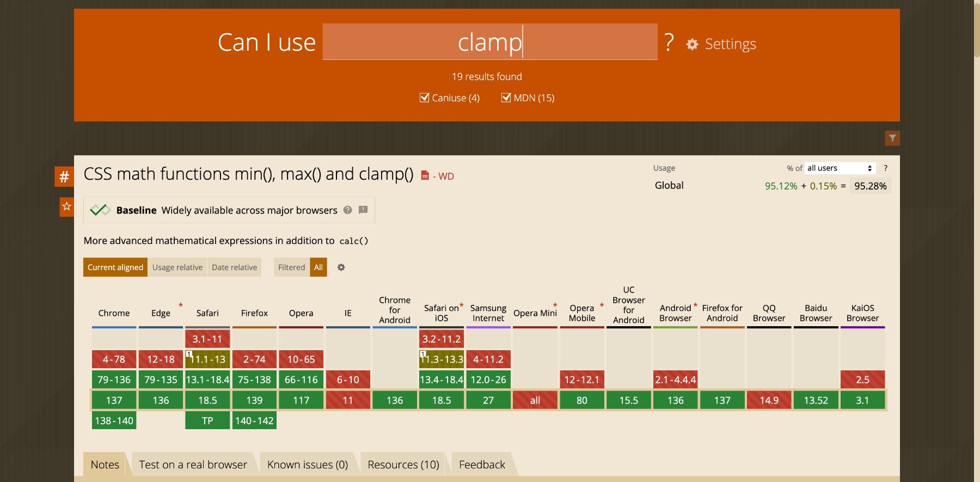Click Safari TP cell
This screenshot has width=980, height=482.
(x=207, y=420)
